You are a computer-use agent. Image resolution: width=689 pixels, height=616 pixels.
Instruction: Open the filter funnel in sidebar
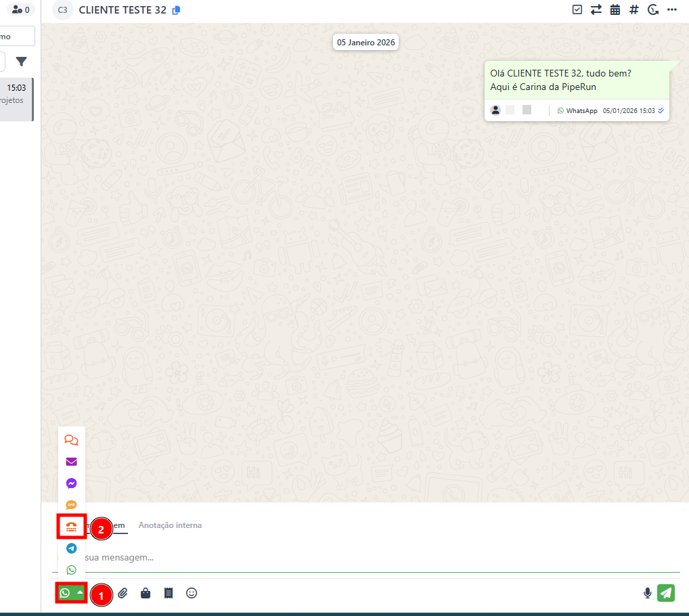22,62
